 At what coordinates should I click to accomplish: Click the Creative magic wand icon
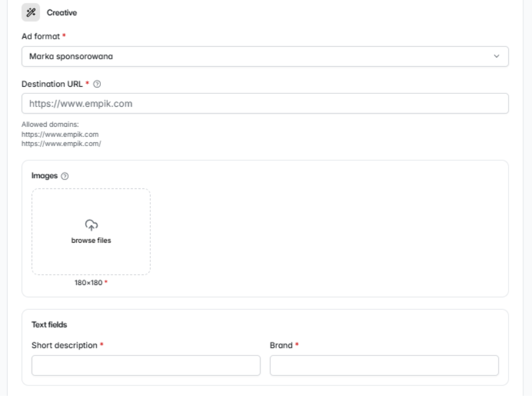(31, 12)
